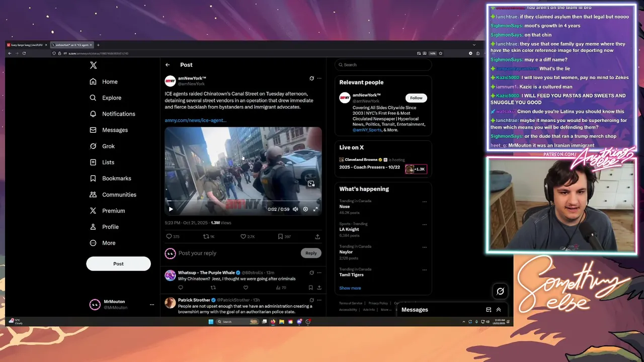Click the Reply button
This screenshot has height=362, width=644.
pos(311,253)
